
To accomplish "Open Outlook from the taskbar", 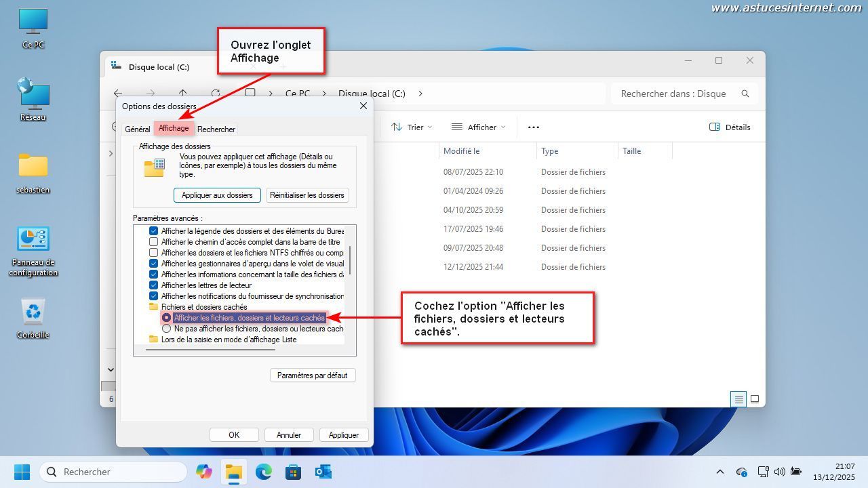I will click(x=323, y=472).
